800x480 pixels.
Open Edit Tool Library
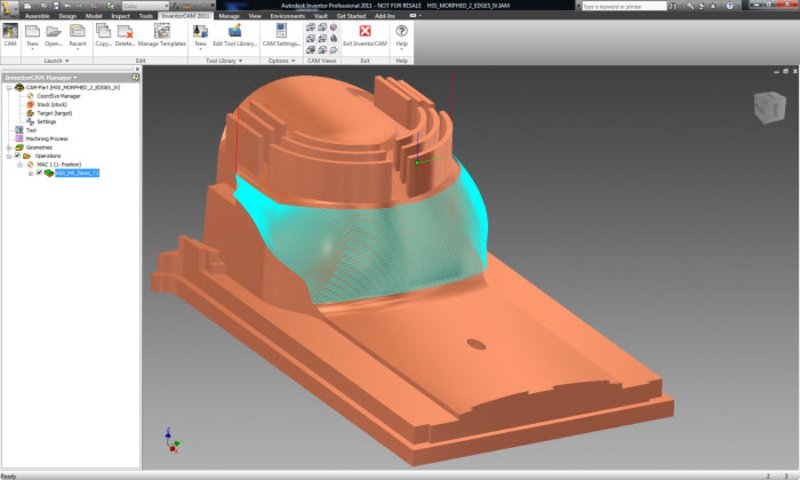236,35
